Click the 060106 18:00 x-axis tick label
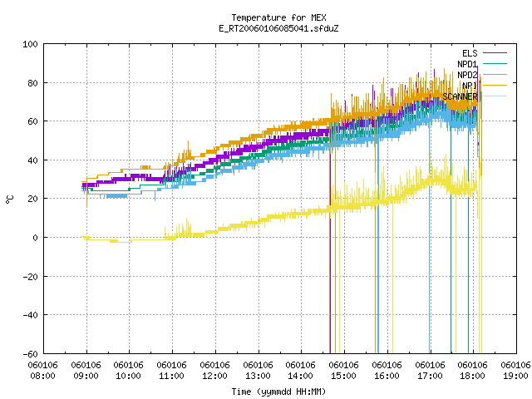 473,371
